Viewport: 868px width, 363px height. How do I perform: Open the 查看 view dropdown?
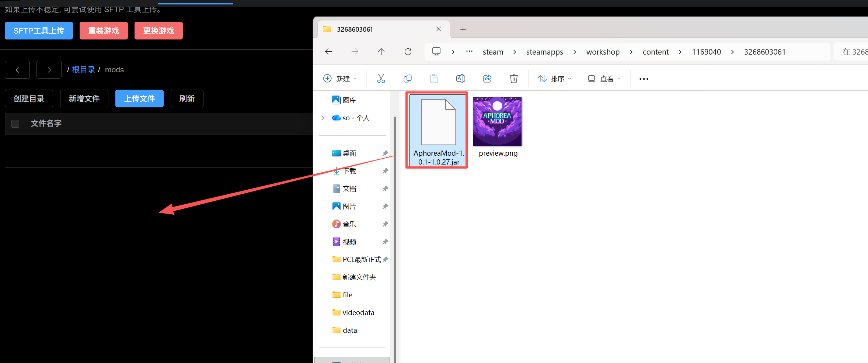[604, 79]
